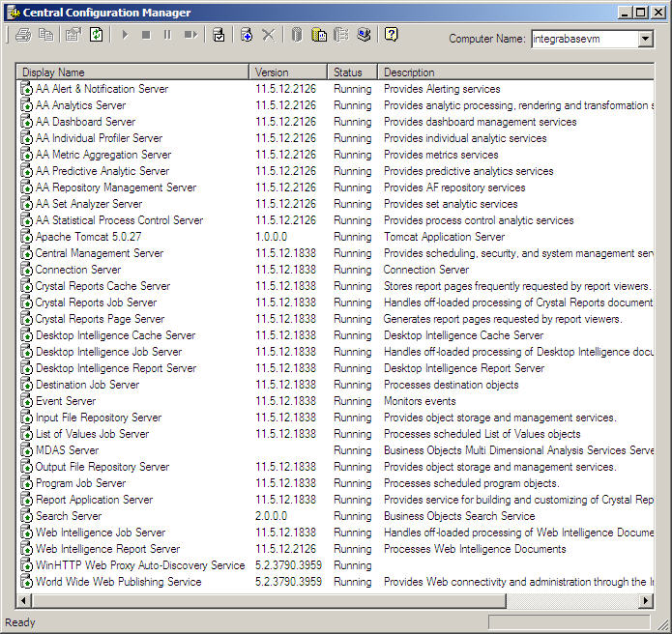The image size is (672, 634).
Task: Click the 'Monitors events' description
Action: [420, 401]
